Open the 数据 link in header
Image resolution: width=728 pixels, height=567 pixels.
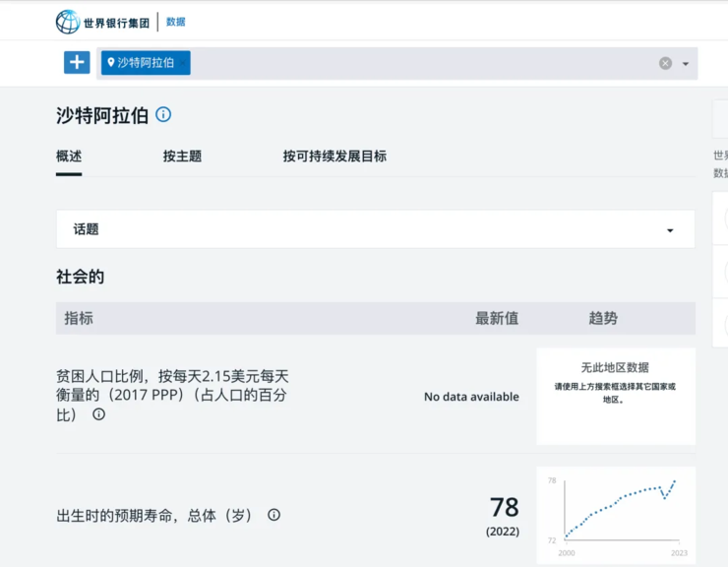175,22
